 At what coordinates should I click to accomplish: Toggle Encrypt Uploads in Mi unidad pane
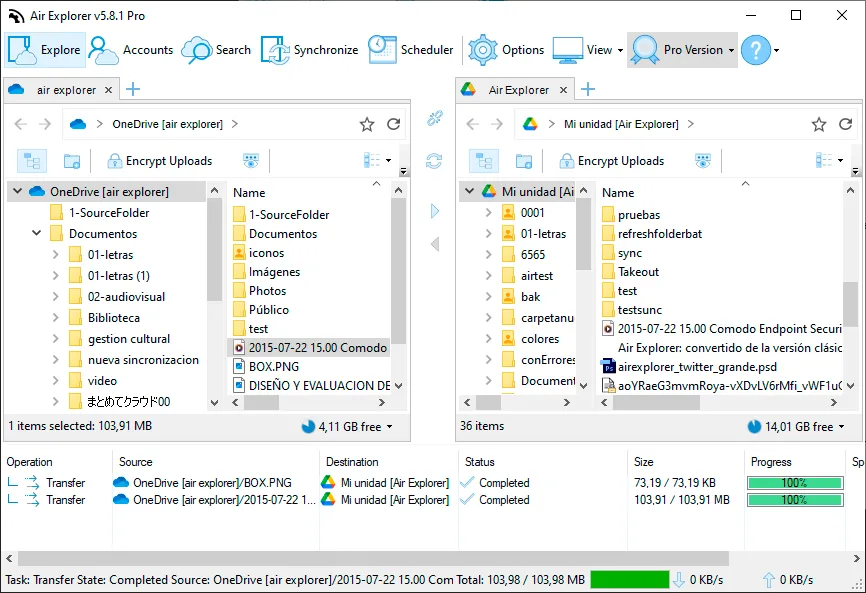[611, 161]
